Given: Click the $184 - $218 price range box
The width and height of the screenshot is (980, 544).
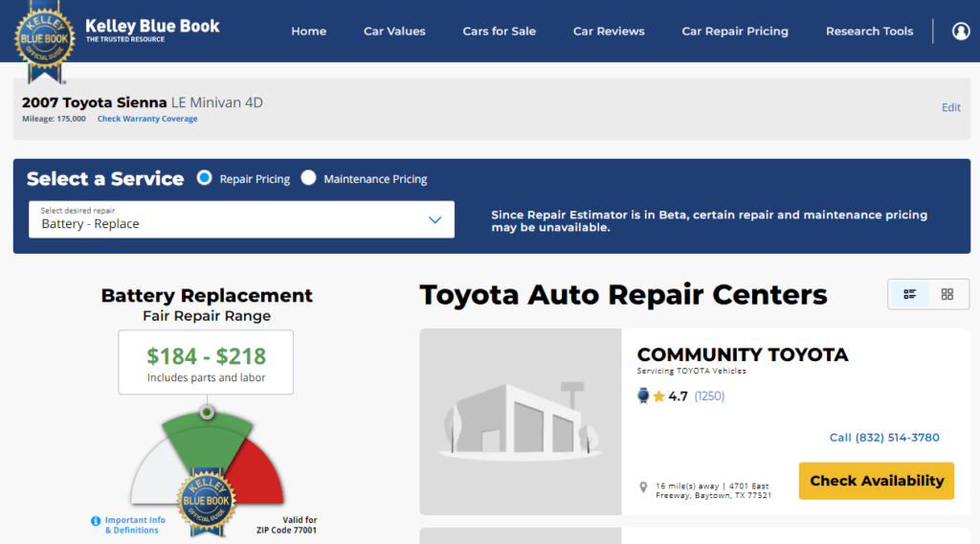Looking at the screenshot, I should pyautogui.click(x=206, y=362).
